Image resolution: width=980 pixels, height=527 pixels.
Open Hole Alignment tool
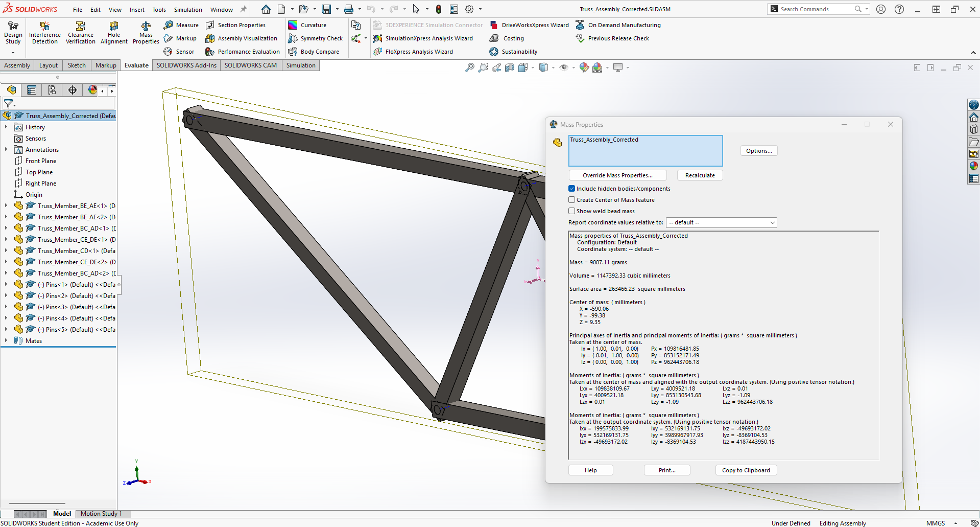coord(114,34)
